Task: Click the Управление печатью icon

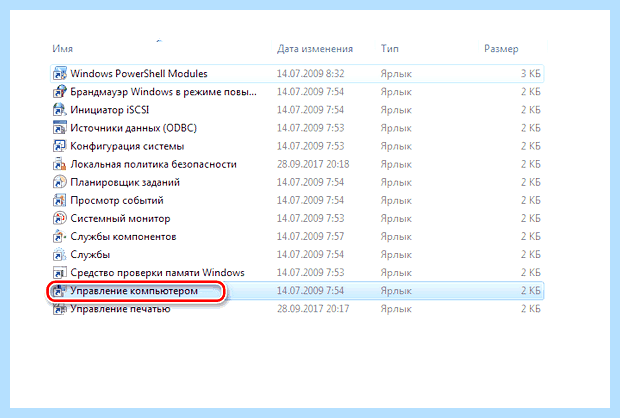Action: point(60,308)
